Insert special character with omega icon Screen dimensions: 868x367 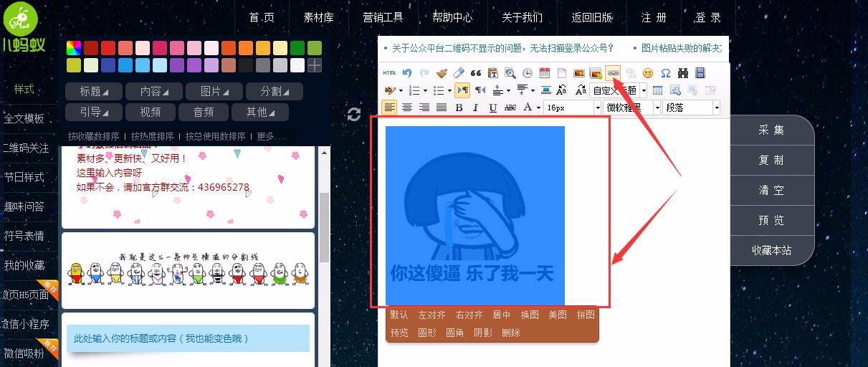point(665,73)
